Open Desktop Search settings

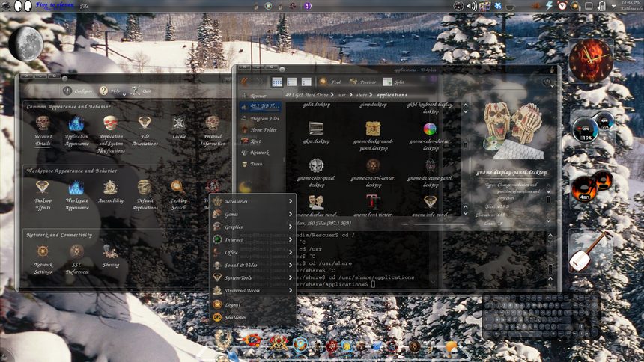point(178,195)
